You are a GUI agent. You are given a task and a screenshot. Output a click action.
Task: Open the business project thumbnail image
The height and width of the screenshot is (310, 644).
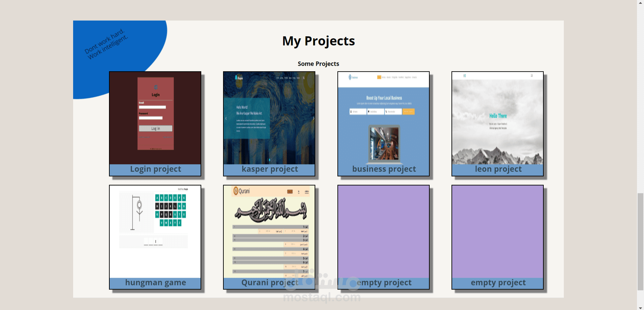[384, 118]
